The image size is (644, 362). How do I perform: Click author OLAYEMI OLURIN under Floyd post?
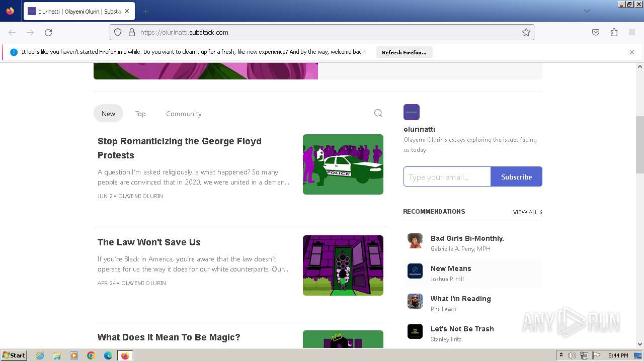click(x=140, y=196)
